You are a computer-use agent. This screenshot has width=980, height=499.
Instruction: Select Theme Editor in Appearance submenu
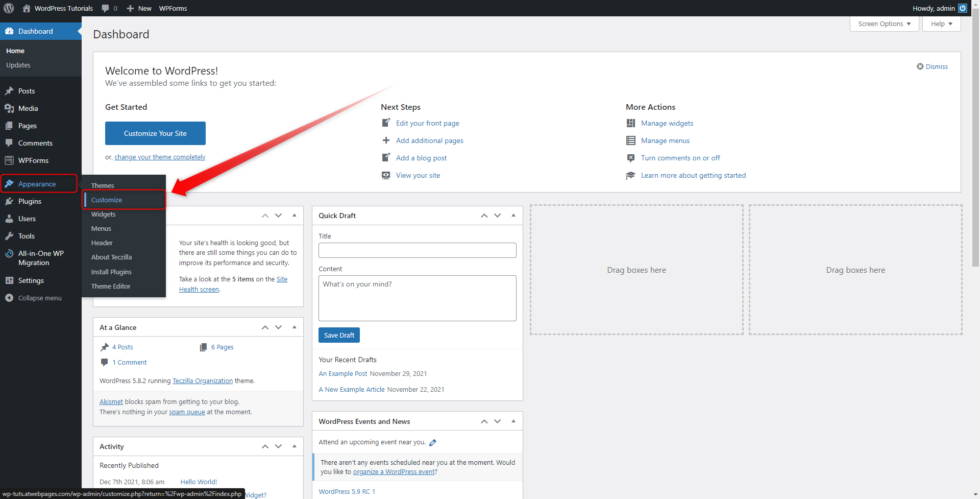click(124, 286)
